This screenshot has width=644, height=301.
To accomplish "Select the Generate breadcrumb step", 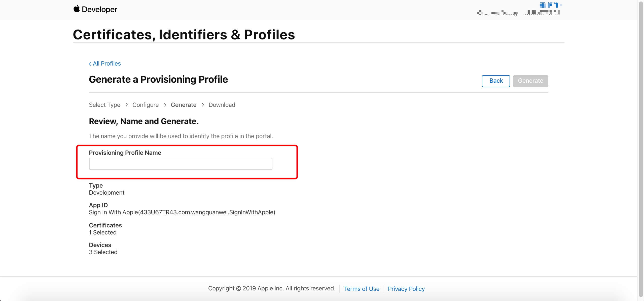I will click(184, 105).
